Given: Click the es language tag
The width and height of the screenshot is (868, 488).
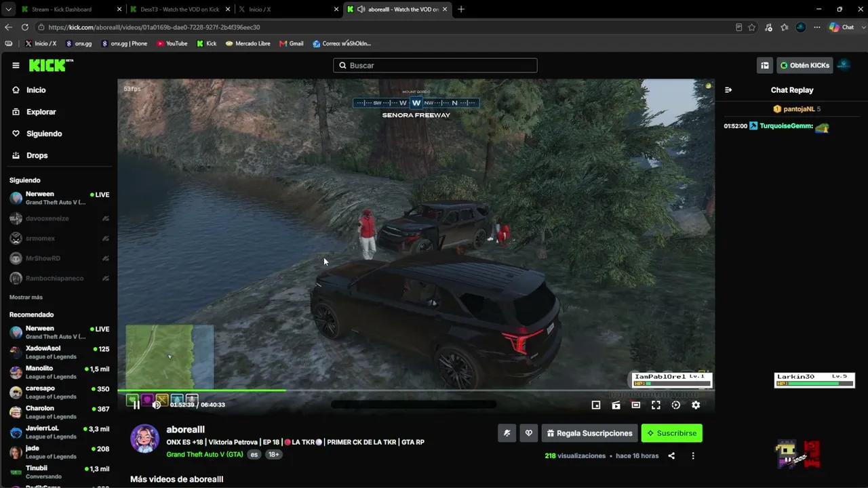Looking at the screenshot, I should [x=254, y=454].
